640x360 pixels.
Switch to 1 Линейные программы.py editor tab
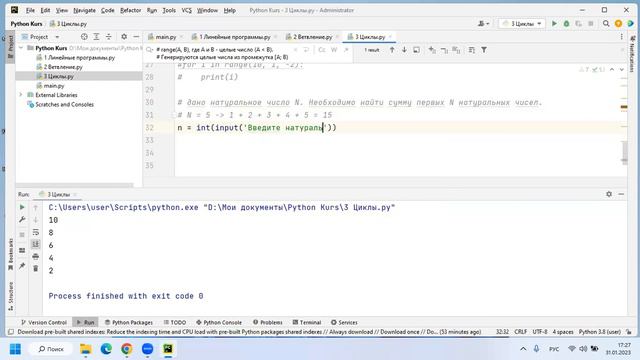click(234, 37)
